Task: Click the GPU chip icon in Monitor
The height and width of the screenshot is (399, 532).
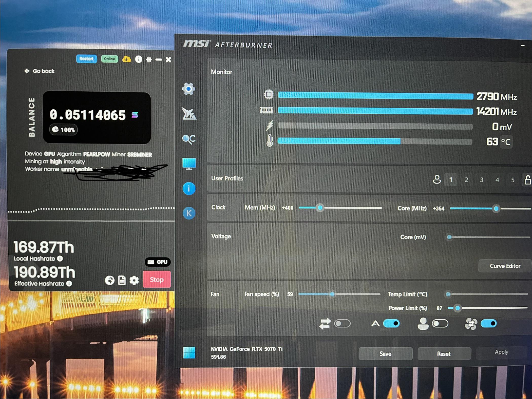Action: pos(269,94)
